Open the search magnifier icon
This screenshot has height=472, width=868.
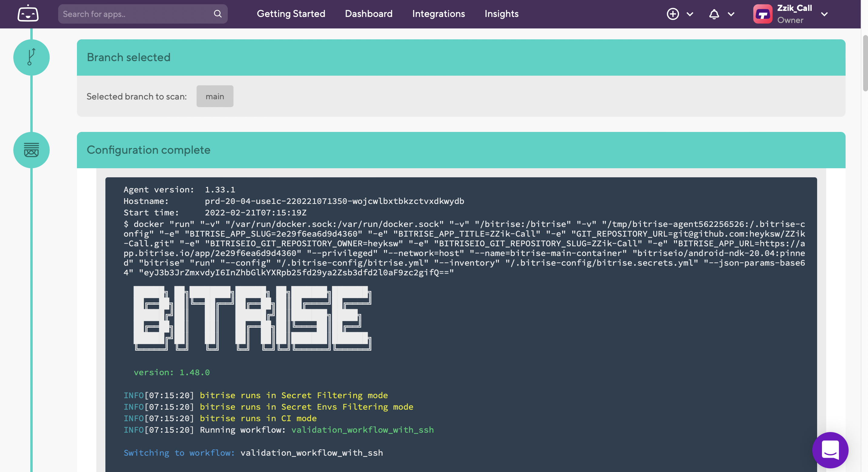[218, 14]
